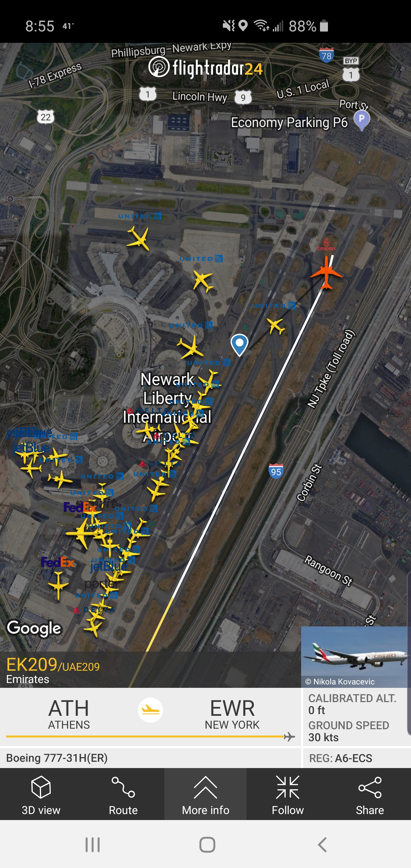Tap registration A6-ECS
This screenshot has height=868, width=411.
click(x=341, y=758)
